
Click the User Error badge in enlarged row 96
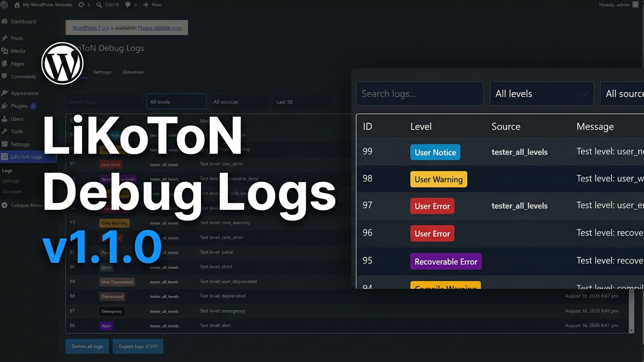[x=432, y=233]
